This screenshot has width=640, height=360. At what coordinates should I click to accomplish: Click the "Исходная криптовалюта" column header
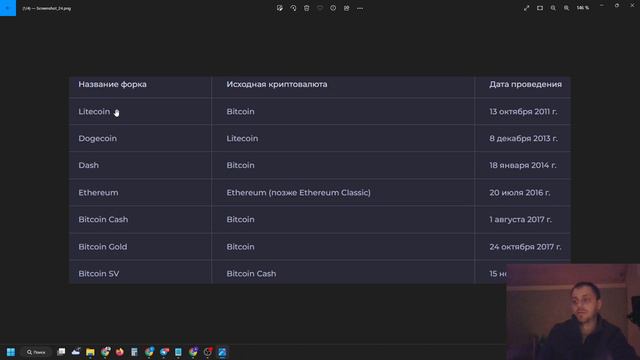point(277,84)
